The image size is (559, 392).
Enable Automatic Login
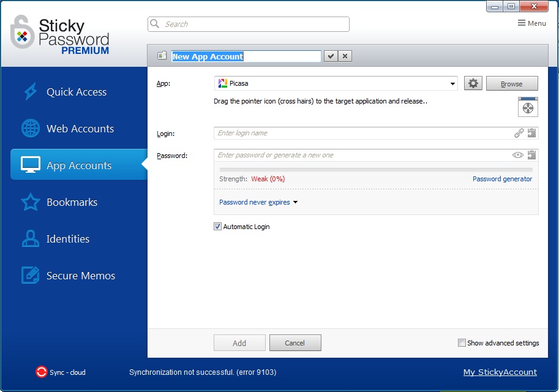pyautogui.click(x=217, y=226)
